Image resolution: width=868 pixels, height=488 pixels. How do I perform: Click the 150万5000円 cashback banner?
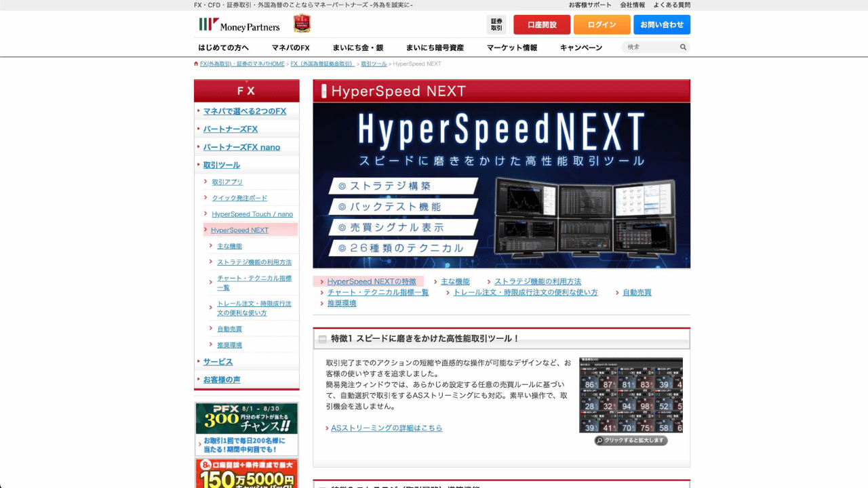tap(246, 473)
